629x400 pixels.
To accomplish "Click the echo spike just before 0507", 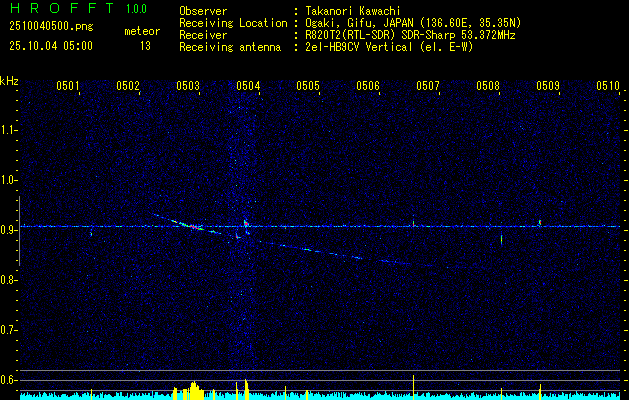I will pyautogui.click(x=413, y=221).
